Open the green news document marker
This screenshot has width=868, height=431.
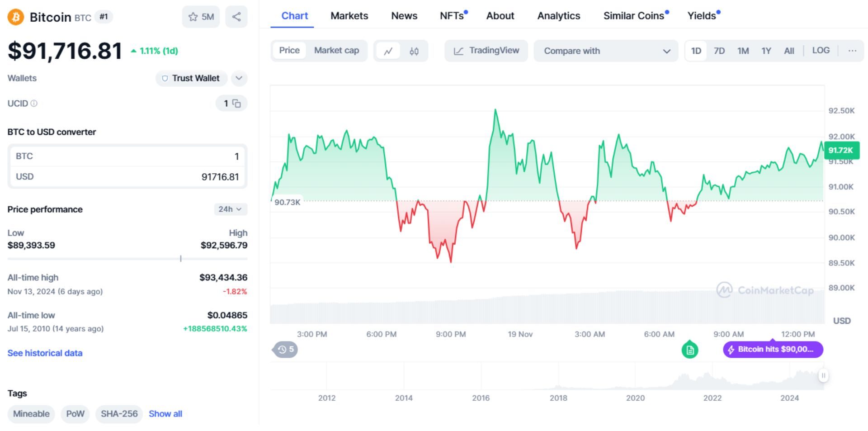point(689,350)
